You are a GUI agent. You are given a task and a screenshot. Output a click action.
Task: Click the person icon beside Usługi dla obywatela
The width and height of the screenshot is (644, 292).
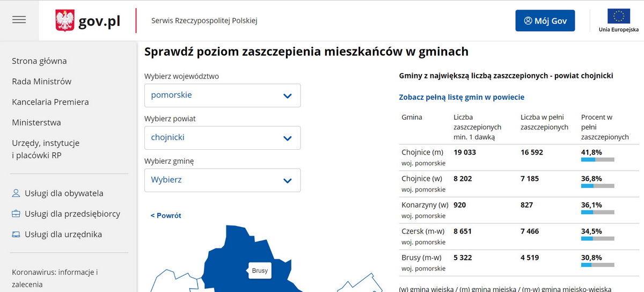click(x=16, y=193)
